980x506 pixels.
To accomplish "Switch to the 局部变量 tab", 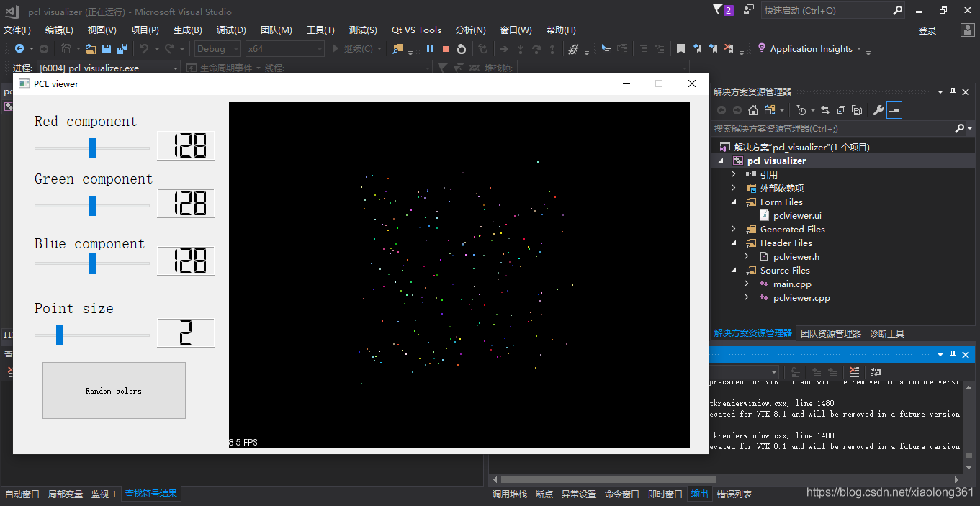I will (x=66, y=494).
